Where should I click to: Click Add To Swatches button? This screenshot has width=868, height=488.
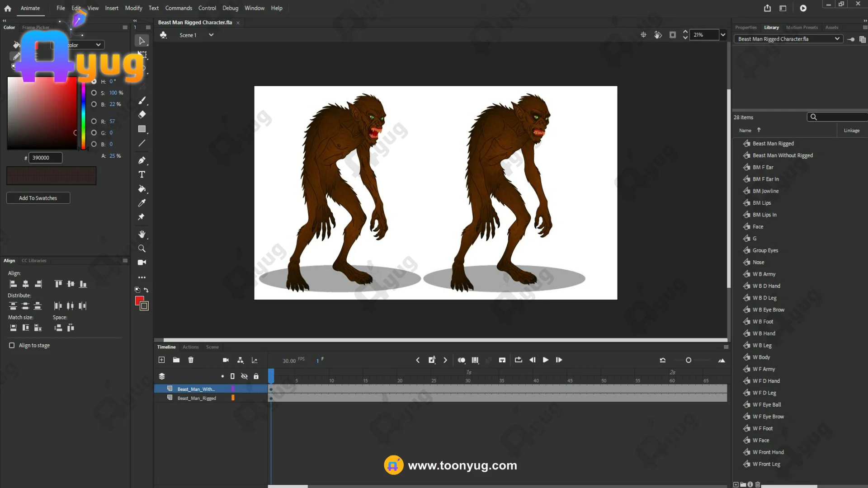coord(38,198)
